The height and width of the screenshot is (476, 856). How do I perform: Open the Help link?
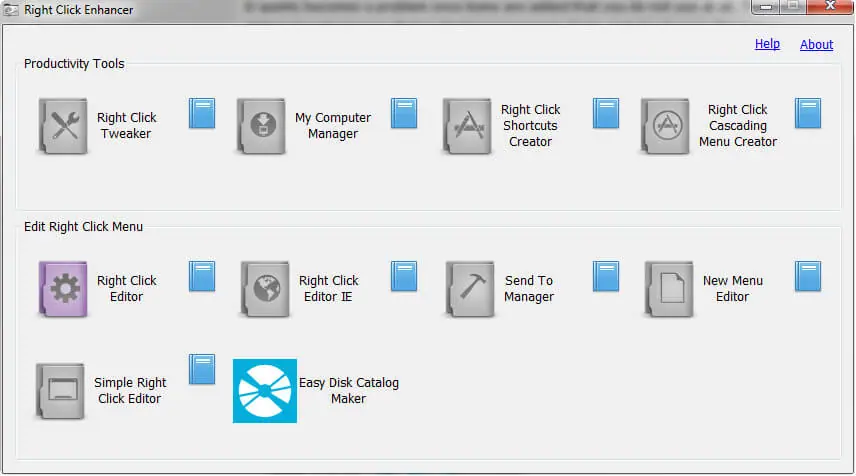click(767, 44)
